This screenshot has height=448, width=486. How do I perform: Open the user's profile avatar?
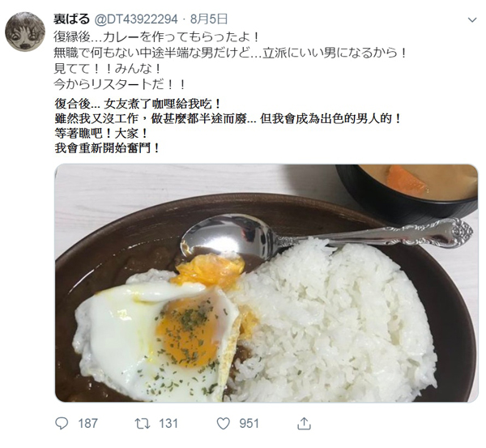25,32
